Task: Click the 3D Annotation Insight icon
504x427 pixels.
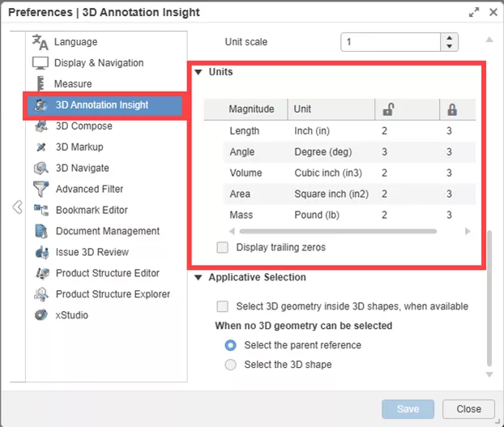Action: [41, 105]
